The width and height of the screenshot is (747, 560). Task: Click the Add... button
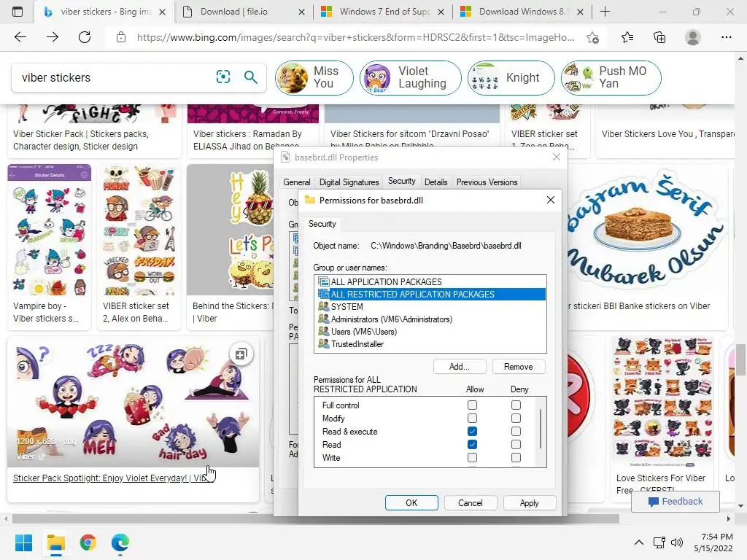point(460,367)
